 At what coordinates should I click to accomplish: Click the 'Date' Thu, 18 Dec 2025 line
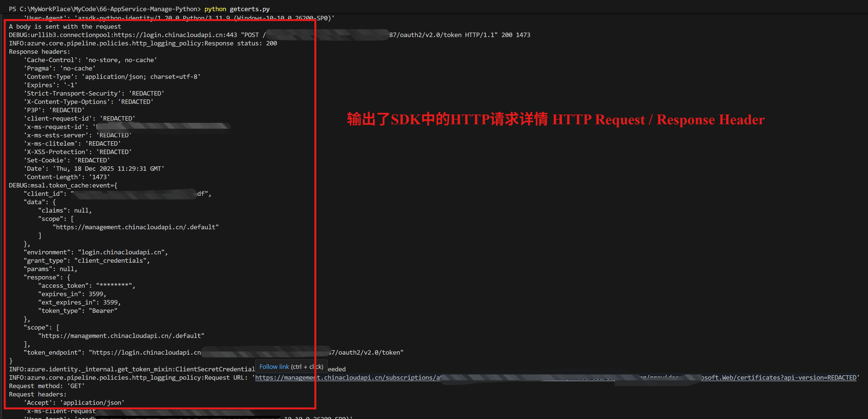[94, 169]
